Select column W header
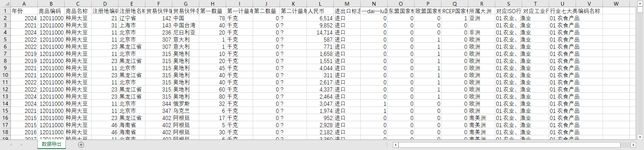The image size is (644, 150). pos(616,4)
